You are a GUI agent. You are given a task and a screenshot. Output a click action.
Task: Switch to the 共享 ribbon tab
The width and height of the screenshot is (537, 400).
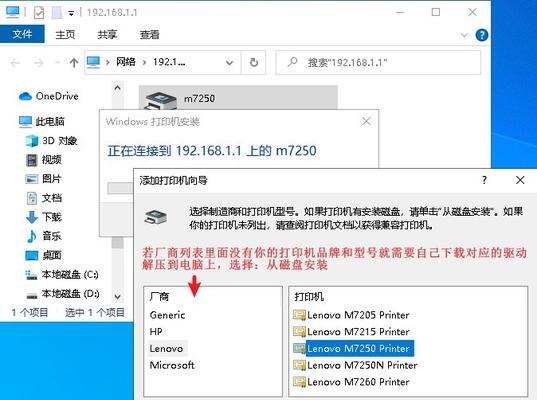(x=107, y=35)
